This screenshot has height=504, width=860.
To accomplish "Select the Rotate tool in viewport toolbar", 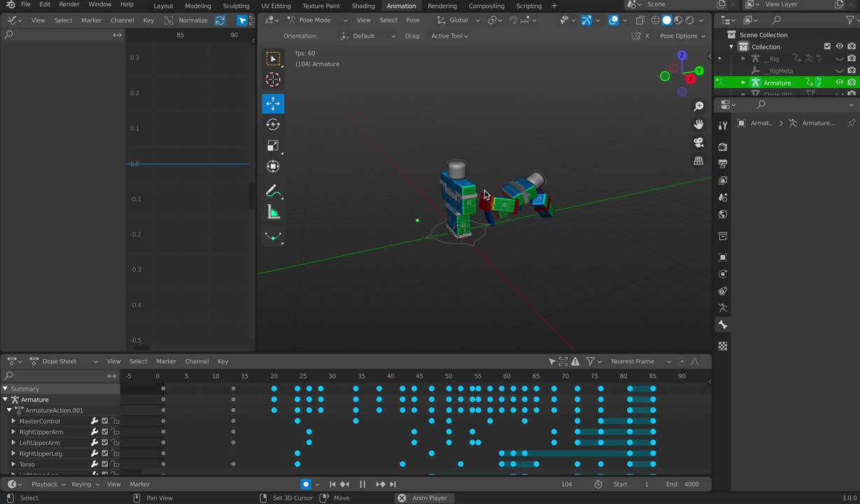I will [273, 125].
